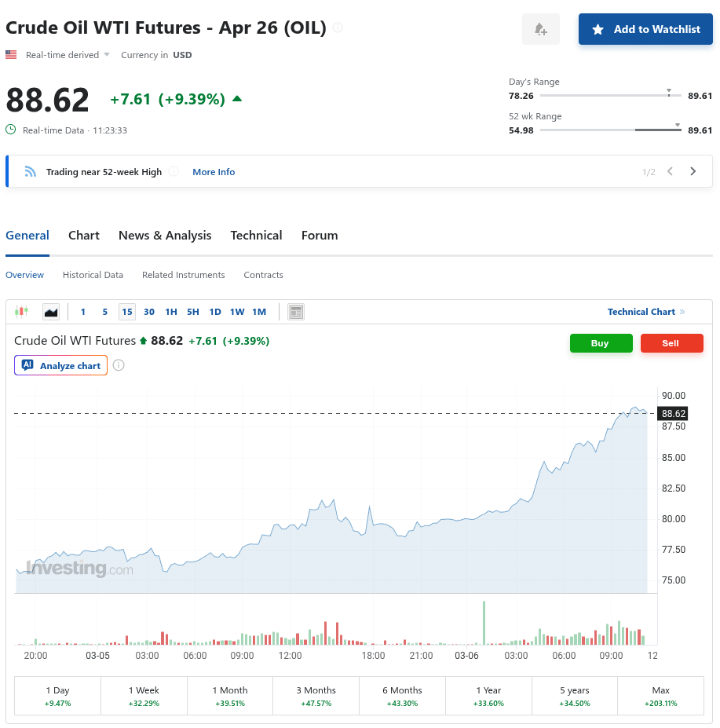Click the 03-05 date label on axis
Image resolution: width=720 pixels, height=728 pixels.
click(97, 656)
